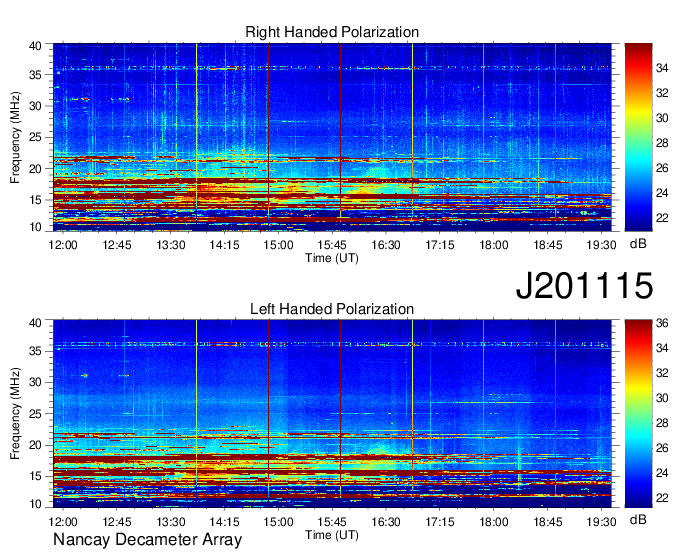680x552 pixels.
Task: Click the 17:15 tick under the Right Handed plot
Action: click(440, 245)
